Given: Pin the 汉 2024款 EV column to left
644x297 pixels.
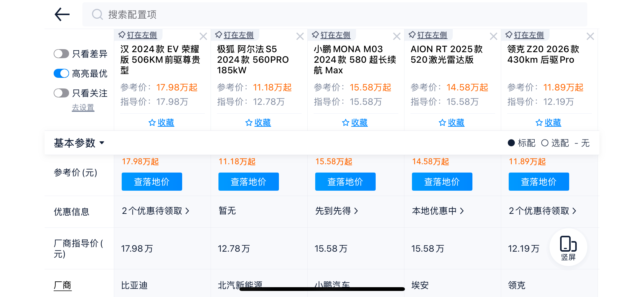Looking at the screenshot, I should (138, 35).
